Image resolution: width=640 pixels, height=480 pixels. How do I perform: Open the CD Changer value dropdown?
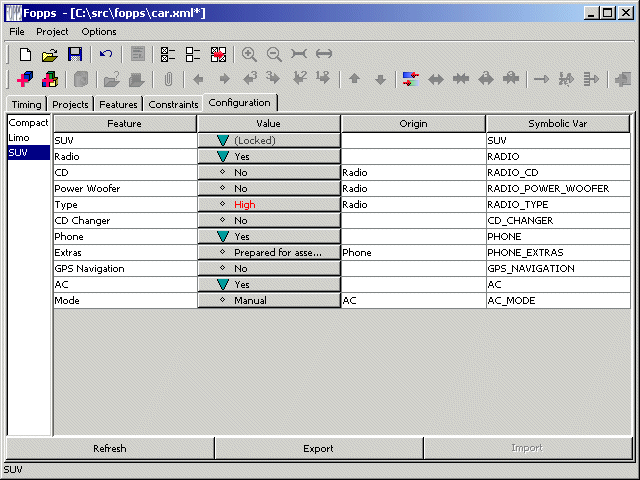pyautogui.click(x=269, y=220)
